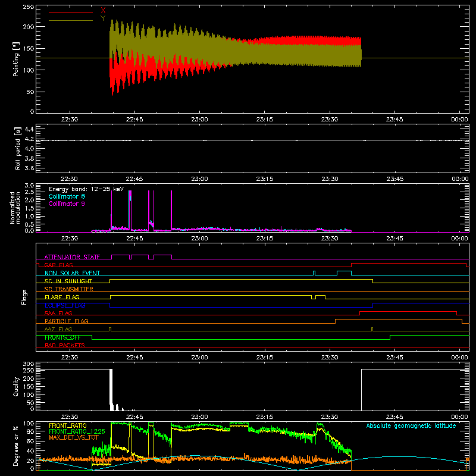Click the '23:45' label under Flags plot
The width and height of the screenshot is (476, 476).
[x=394, y=358]
